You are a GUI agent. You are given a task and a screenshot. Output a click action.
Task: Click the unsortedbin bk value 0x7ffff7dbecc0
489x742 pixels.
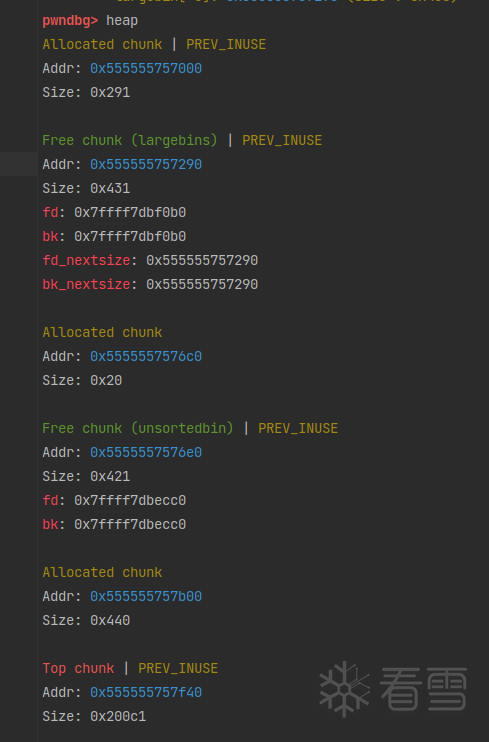(130, 524)
